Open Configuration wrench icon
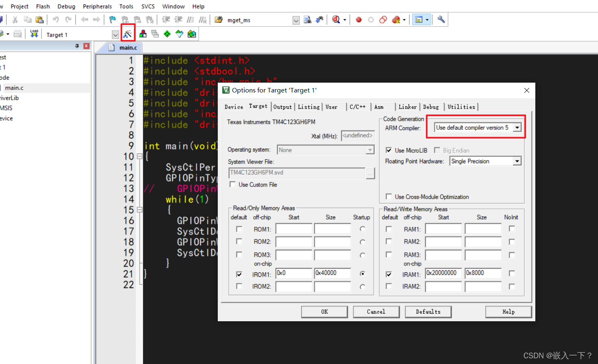The height and width of the screenshot is (364, 598). click(441, 20)
